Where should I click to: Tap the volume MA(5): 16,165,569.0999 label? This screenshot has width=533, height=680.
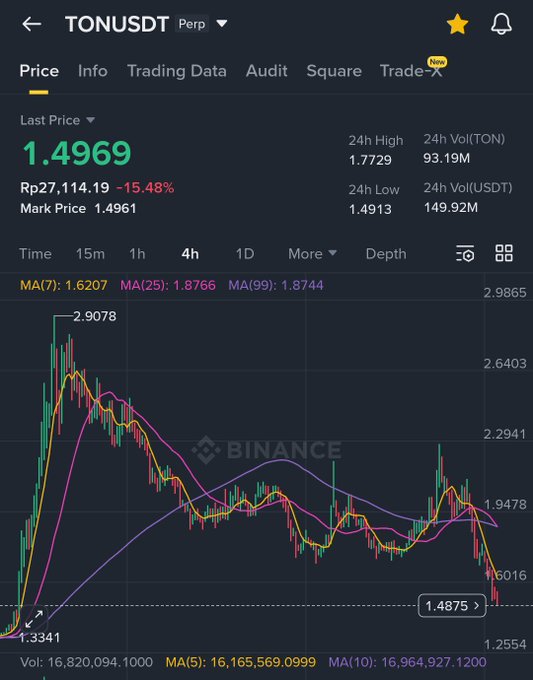coord(241,662)
